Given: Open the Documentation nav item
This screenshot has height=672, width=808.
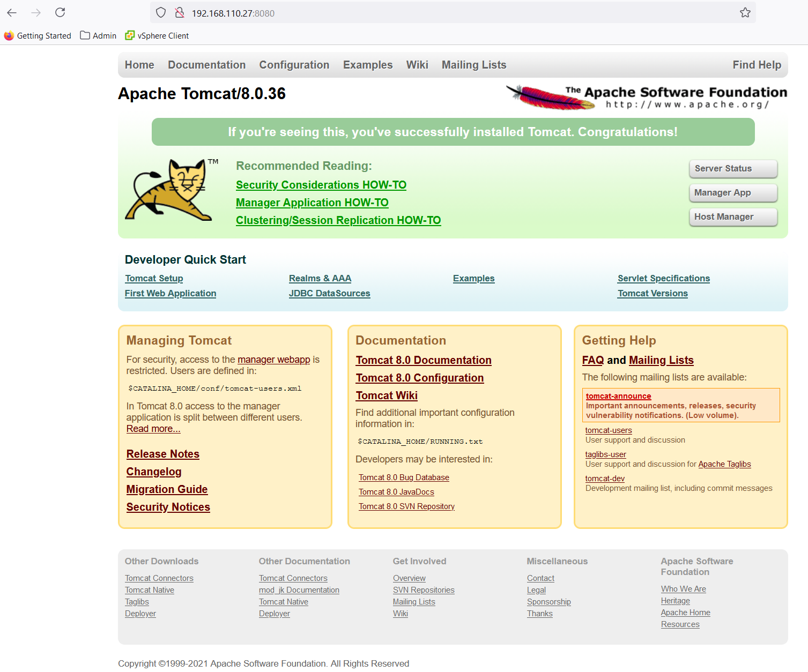Looking at the screenshot, I should (206, 65).
